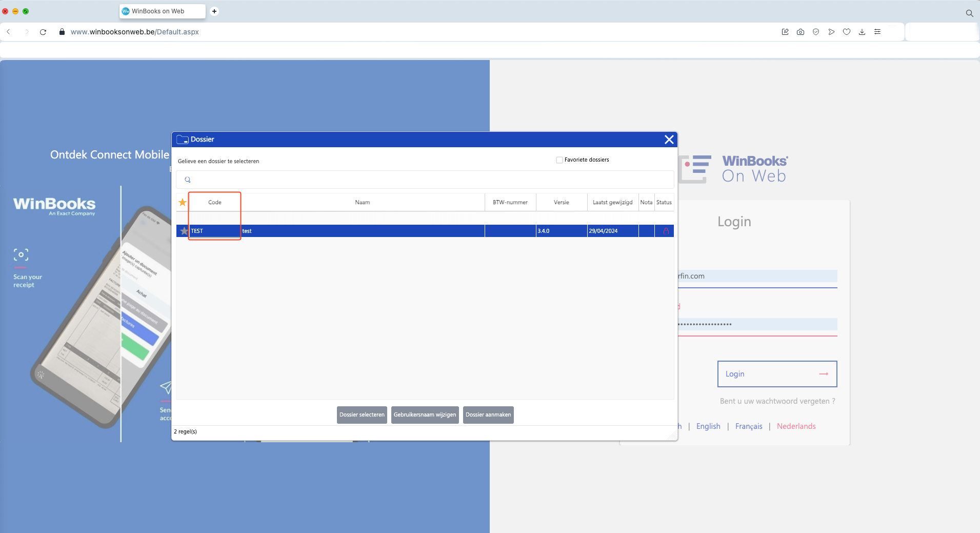The height and width of the screenshot is (533, 980).
Task: Reload the page with the refresh icon
Action: (x=43, y=32)
